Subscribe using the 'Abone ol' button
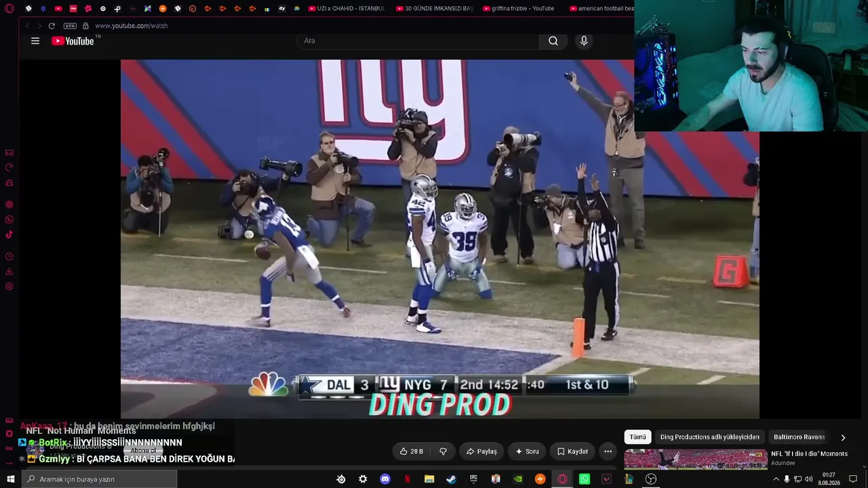 click(143, 451)
